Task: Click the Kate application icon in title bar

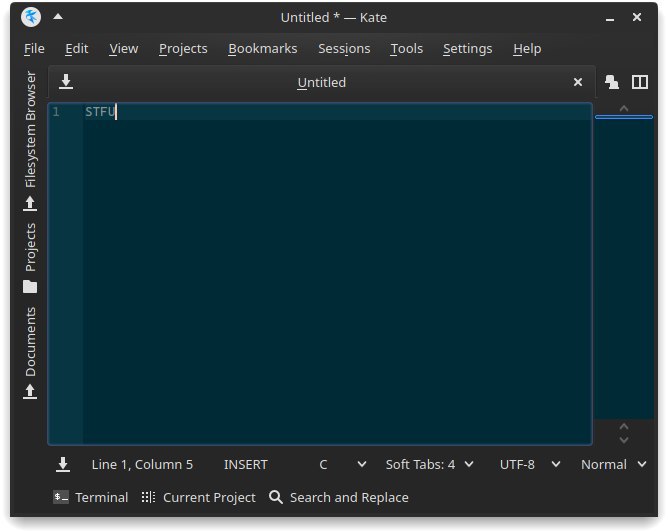Action: [x=31, y=17]
